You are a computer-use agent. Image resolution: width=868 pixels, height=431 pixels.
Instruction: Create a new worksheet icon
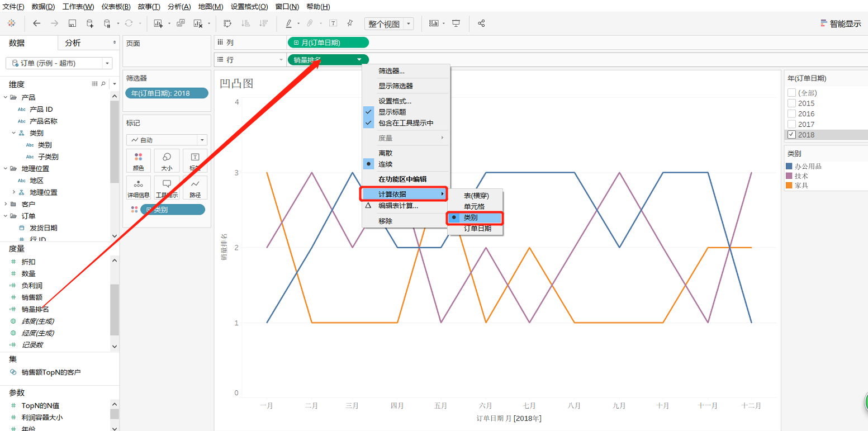click(158, 23)
